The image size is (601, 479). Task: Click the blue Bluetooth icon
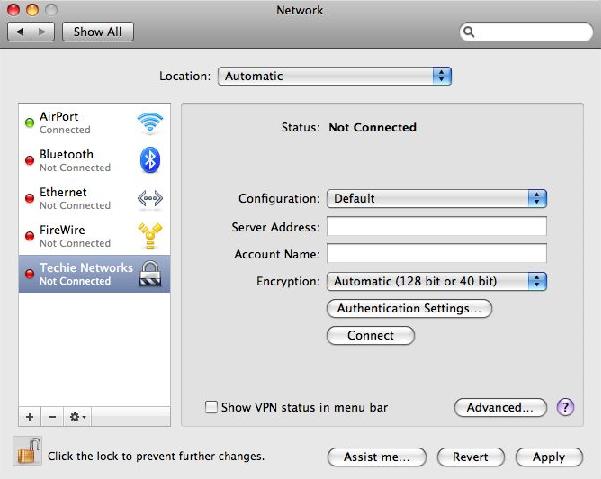150,160
